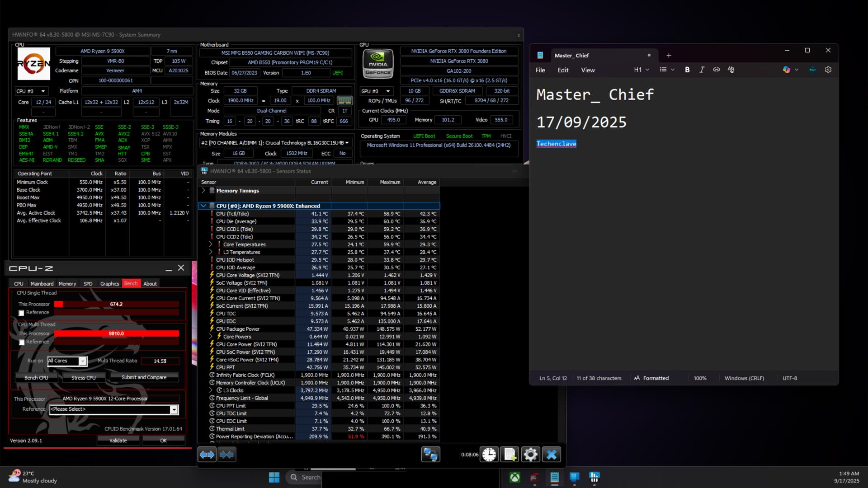The height and width of the screenshot is (488, 868).
Task: Open HWiNFO sensor settings gear icon
Action: (530, 455)
